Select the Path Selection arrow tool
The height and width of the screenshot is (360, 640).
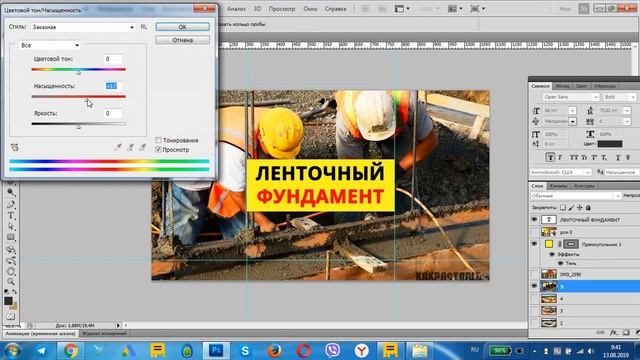pyautogui.click(x=11, y=227)
